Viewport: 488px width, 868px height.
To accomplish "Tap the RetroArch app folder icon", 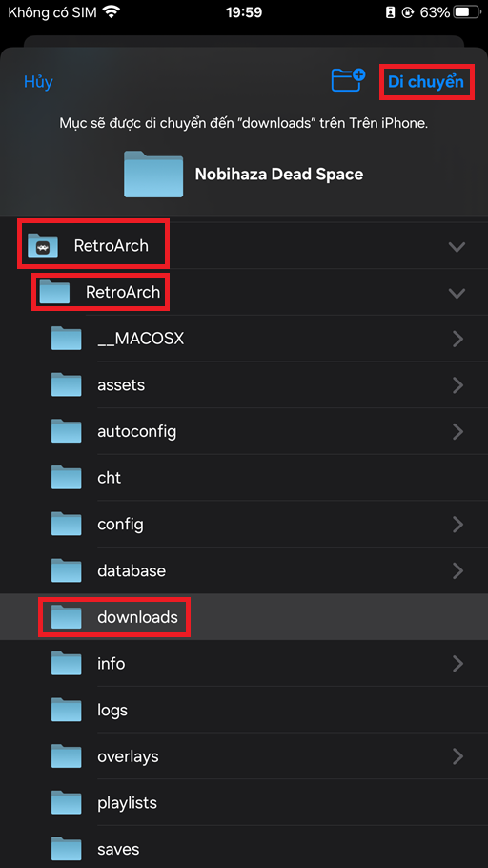I will coord(43,245).
